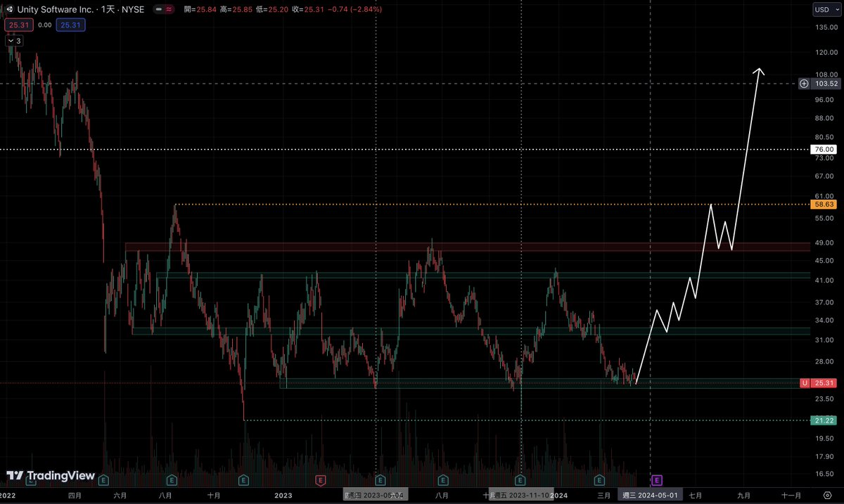Viewport: 844px width, 504px height.
Task: Click the 九月 label right of 七月 on time axis
Action: tap(743, 496)
